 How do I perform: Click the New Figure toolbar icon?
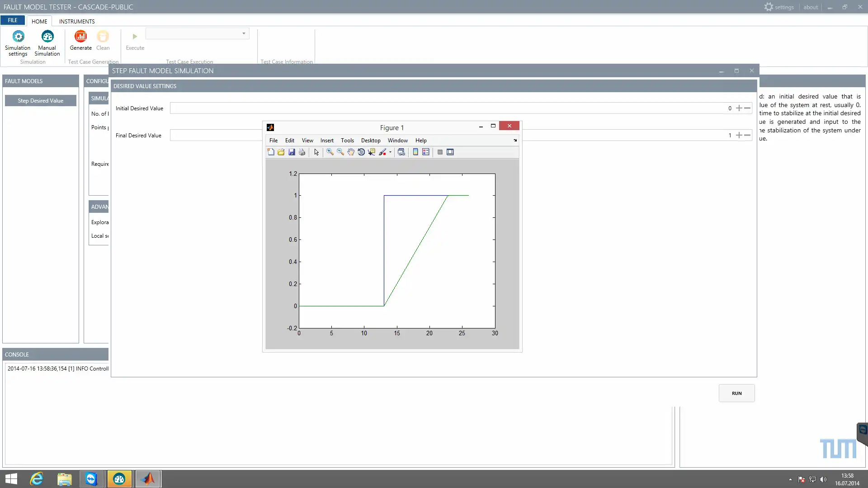click(271, 152)
